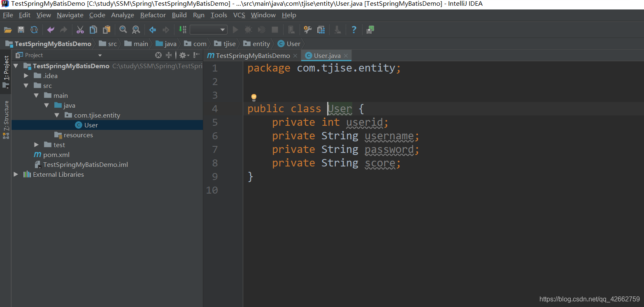The image size is (644, 307).
Task: Open the Project view dropdown
Action: pyautogui.click(x=100, y=55)
